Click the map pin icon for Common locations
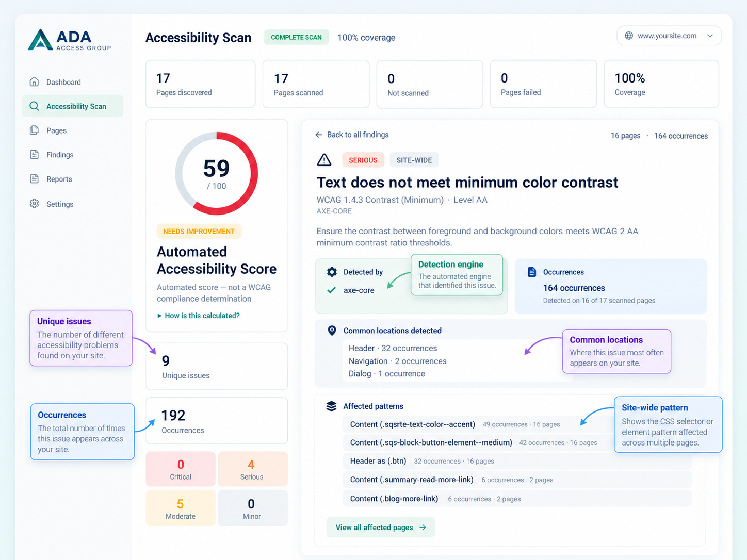Viewport: 747px width, 560px height. [x=332, y=331]
